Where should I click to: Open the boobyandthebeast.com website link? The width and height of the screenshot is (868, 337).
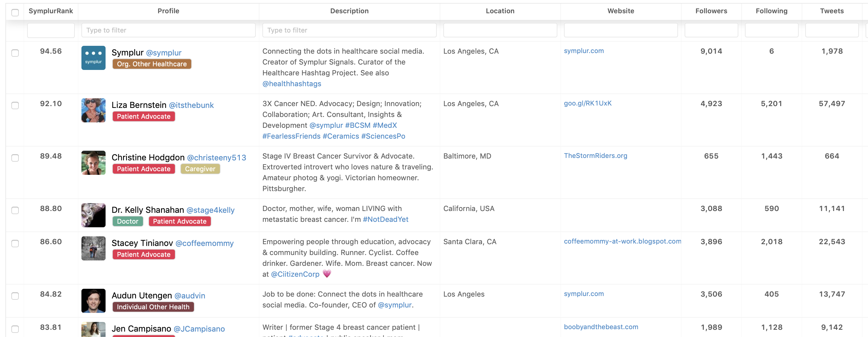tap(601, 327)
